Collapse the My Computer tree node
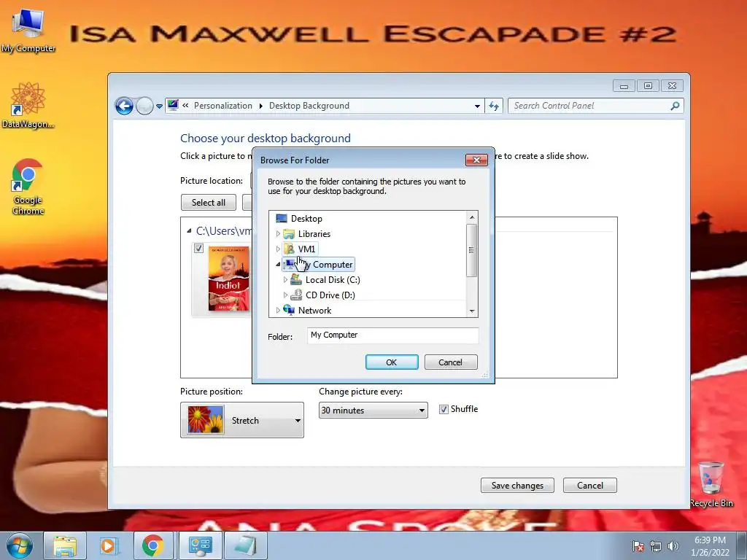Viewport: 747px width, 560px height. pos(278,264)
